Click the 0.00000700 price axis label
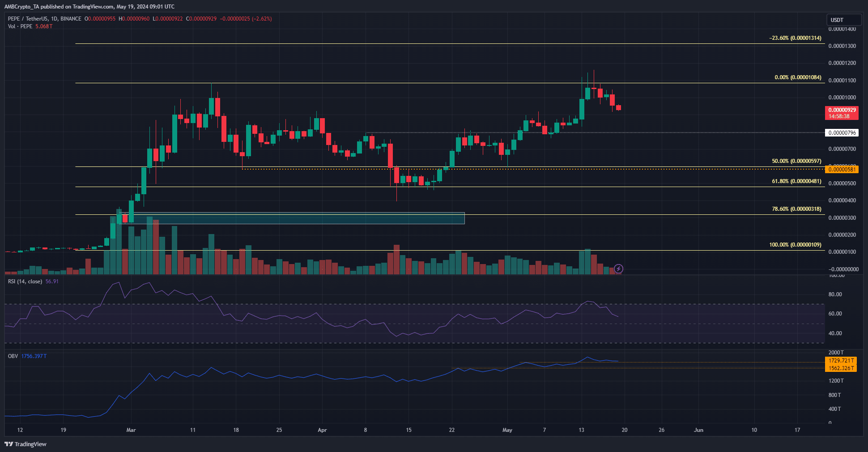 842,149
